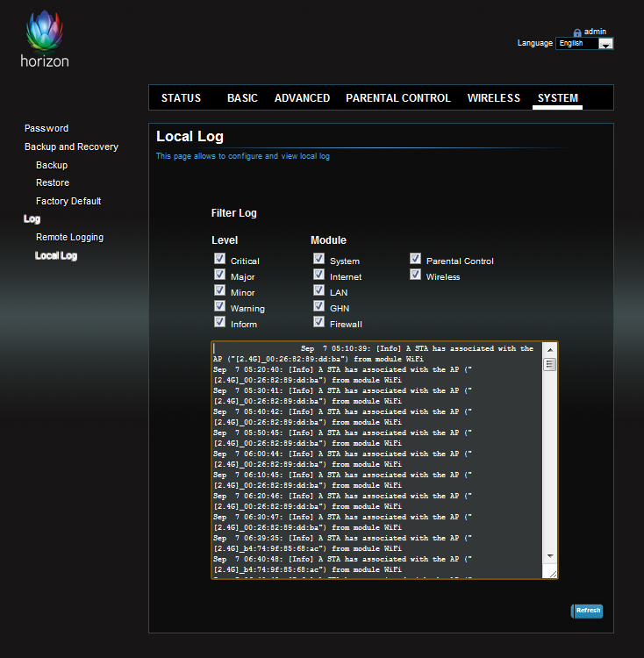Toggle the LAN module checkbox
The height and width of the screenshot is (658, 644).
tap(318, 290)
